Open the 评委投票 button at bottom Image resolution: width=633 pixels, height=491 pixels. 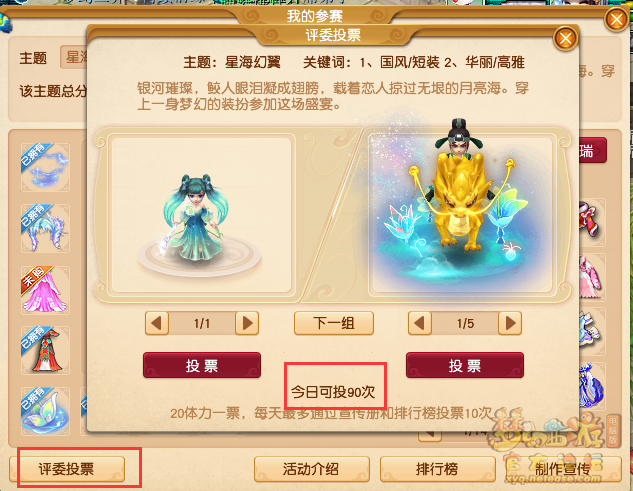(67, 469)
